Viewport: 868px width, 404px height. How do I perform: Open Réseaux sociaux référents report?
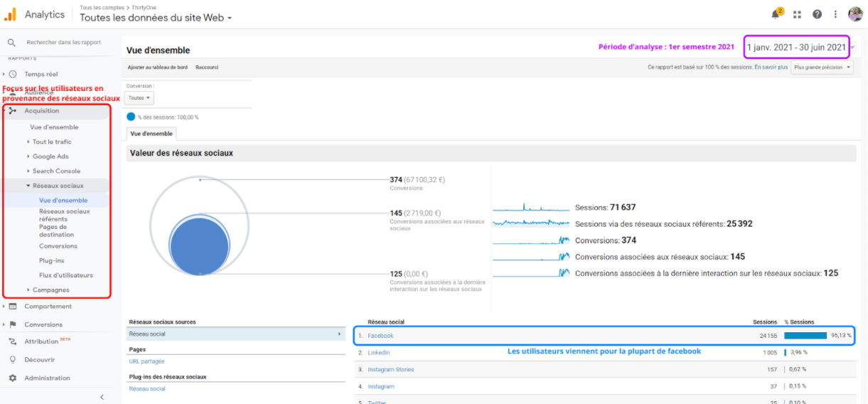pos(64,216)
